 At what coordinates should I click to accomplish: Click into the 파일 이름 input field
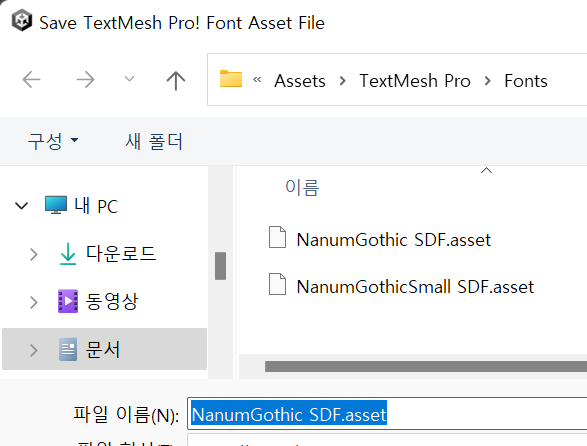(387, 414)
